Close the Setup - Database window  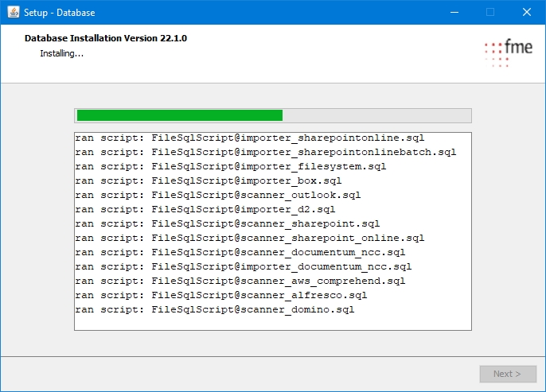pyautogui.click(x=527, y=12)
